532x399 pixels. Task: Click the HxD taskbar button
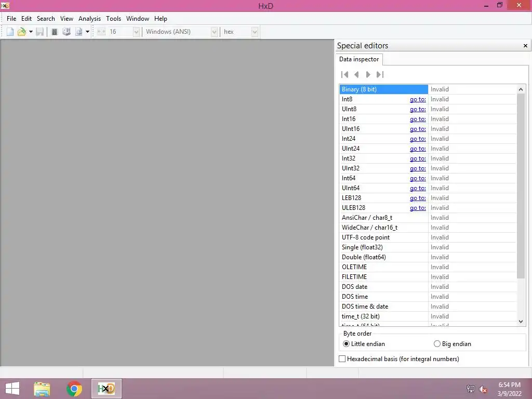pos(107,389)
